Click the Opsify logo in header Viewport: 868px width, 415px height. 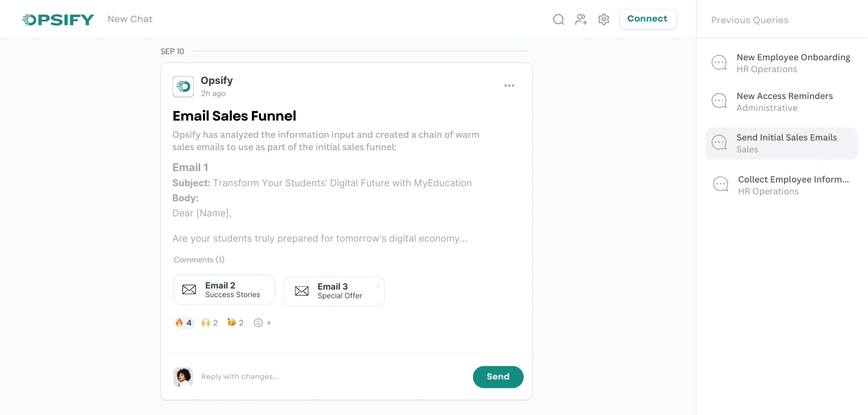tap(58, 20)
